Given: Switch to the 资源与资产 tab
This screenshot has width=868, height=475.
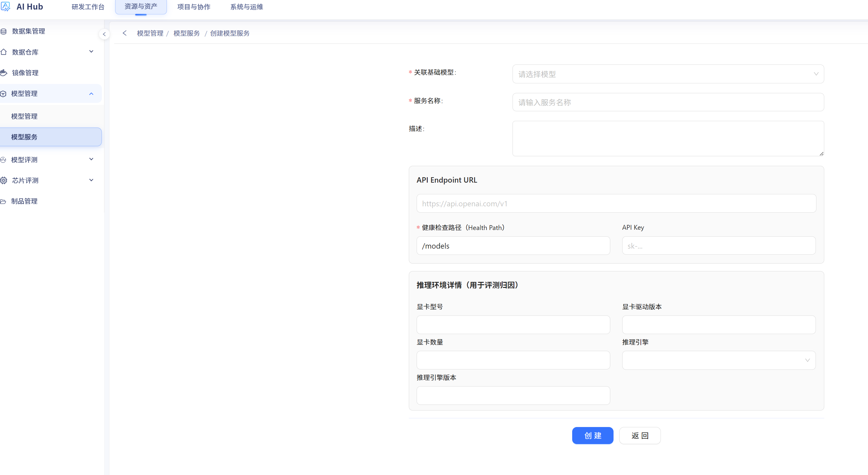Looking at the screenshot, I should (x=141, y=6).
